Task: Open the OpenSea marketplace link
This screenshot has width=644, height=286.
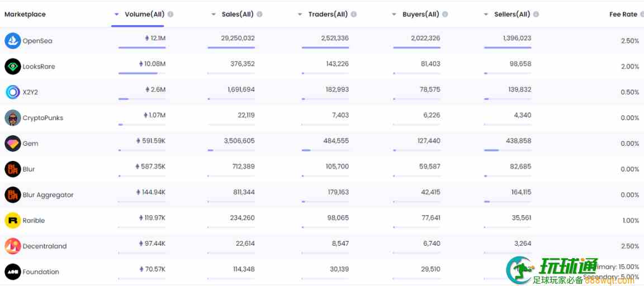Action: coord(37,41)
